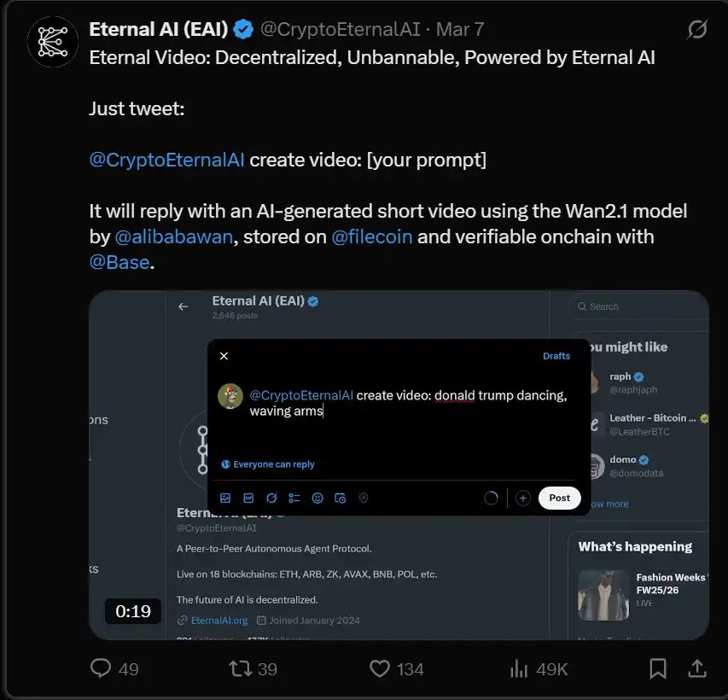Click the Mar 7 post timestamp

point(460,29)
